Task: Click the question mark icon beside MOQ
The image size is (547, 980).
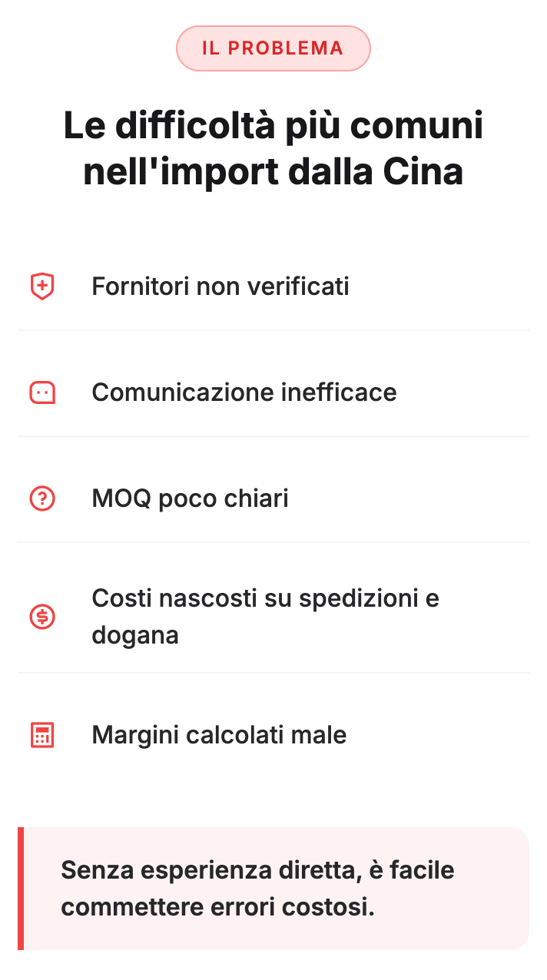Action: 42,498
